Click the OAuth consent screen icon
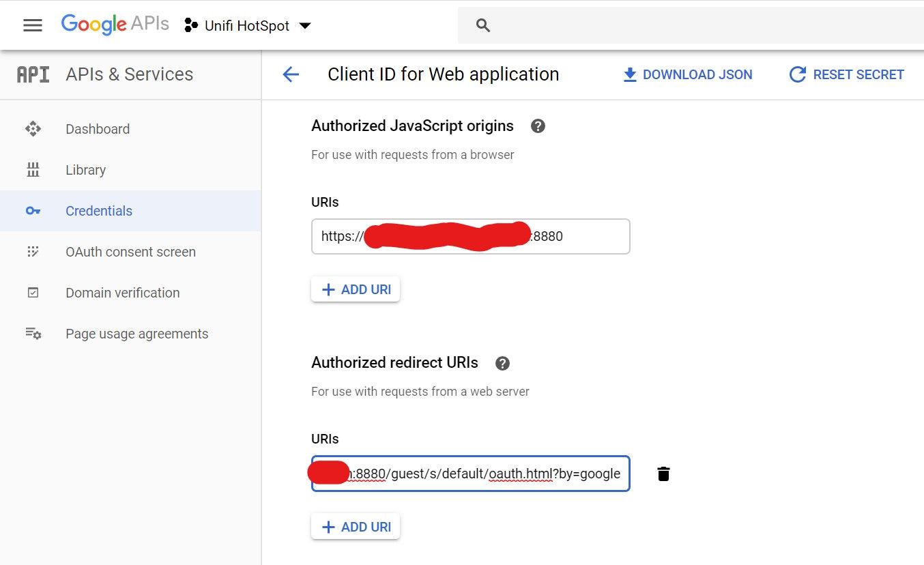The width and height of the screenshot is (924, 565). pos(33,252)
